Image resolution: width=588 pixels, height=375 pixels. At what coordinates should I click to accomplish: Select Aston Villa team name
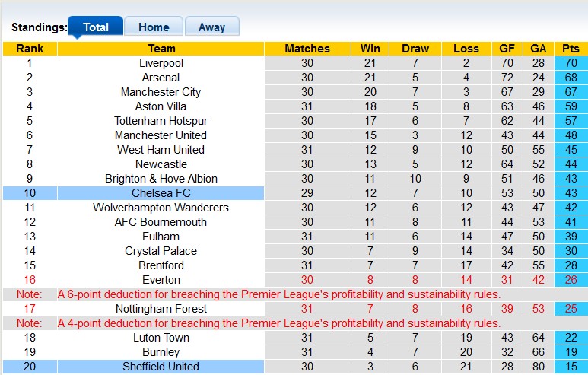tap(161, 106)
